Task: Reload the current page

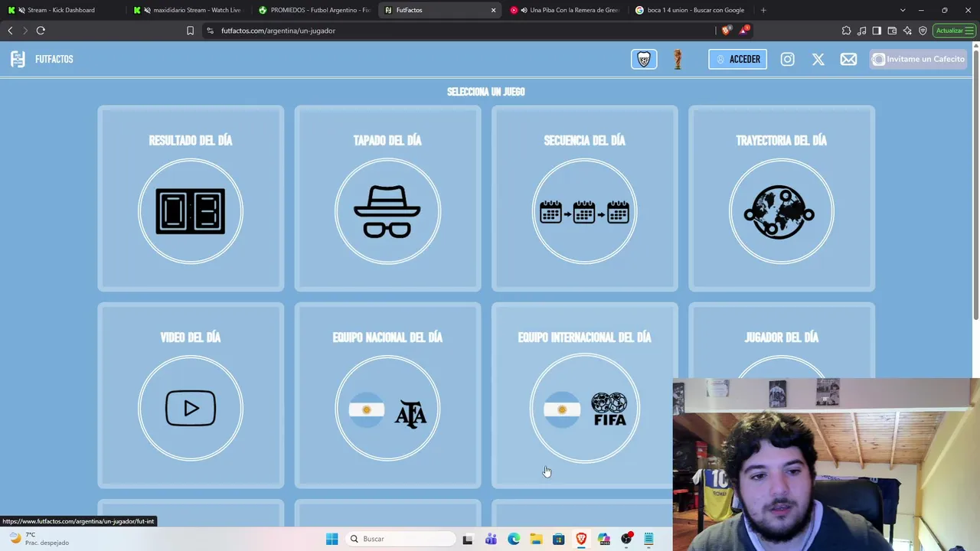Action: tap(41, 31)
